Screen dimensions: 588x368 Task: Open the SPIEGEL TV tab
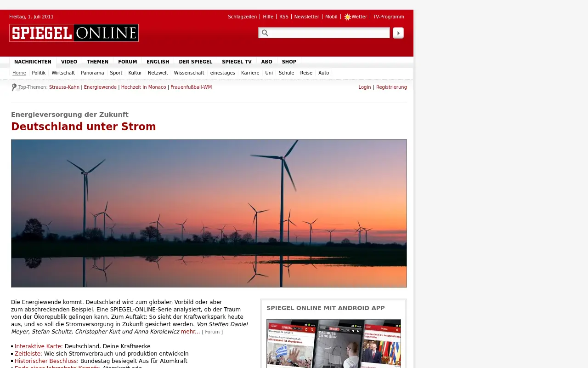click(237, 62)
